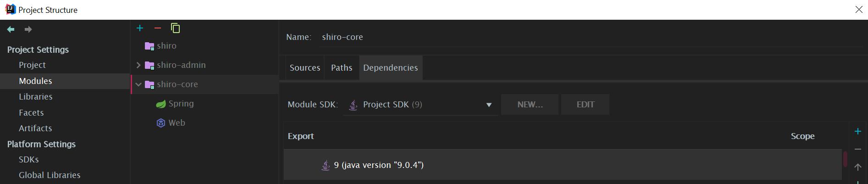Remove selected module with minus icon
Image resolution: width=868 pixels, height=184 pixels.
158,28
